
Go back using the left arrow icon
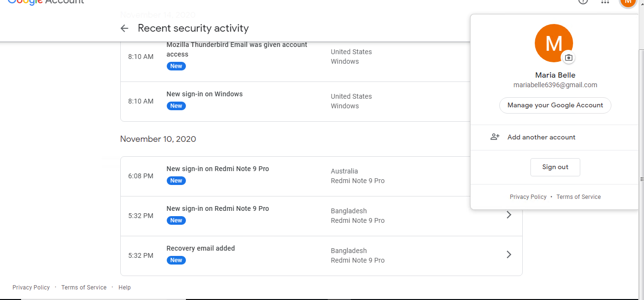click(125, 28)
